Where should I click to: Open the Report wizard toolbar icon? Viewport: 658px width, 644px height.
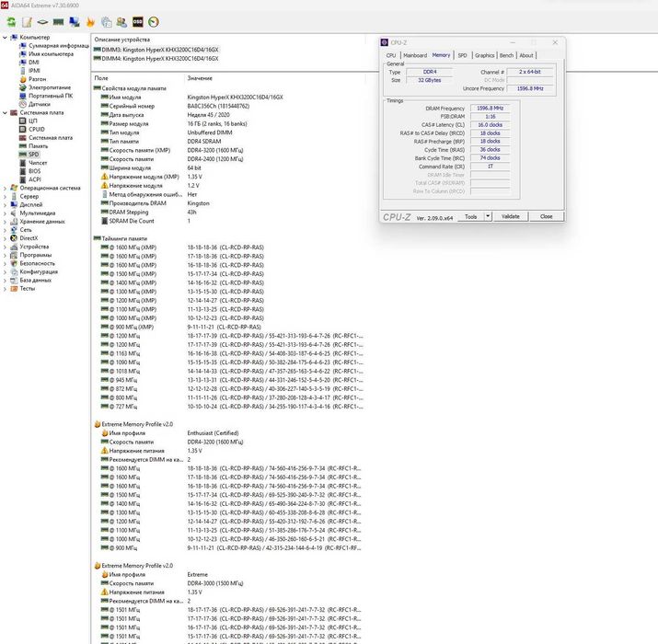coord(27,22)
